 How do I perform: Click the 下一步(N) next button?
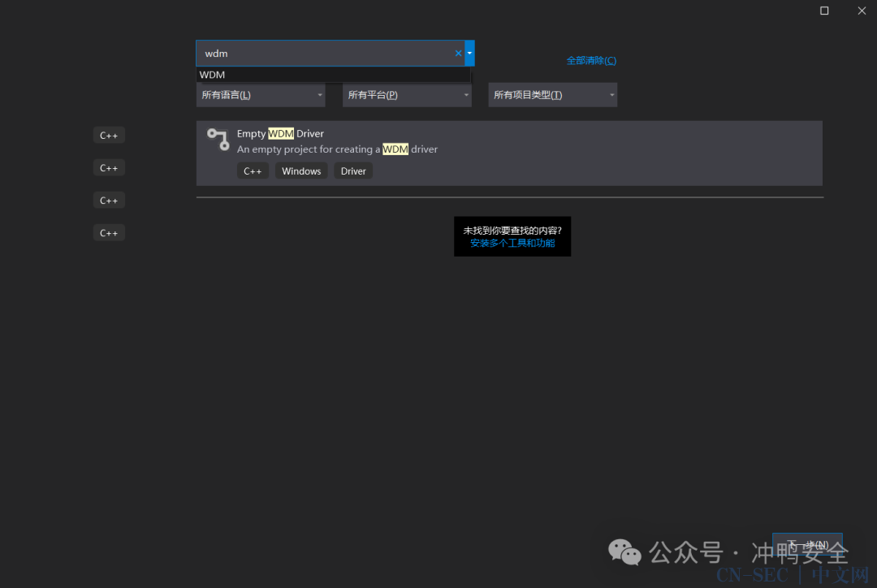point(807,544)
